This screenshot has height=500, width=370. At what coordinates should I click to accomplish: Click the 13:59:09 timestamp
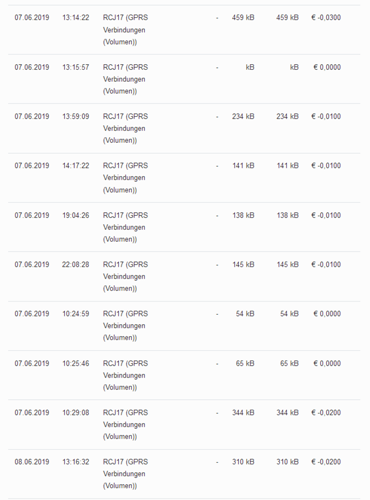[x=76, y=117]
